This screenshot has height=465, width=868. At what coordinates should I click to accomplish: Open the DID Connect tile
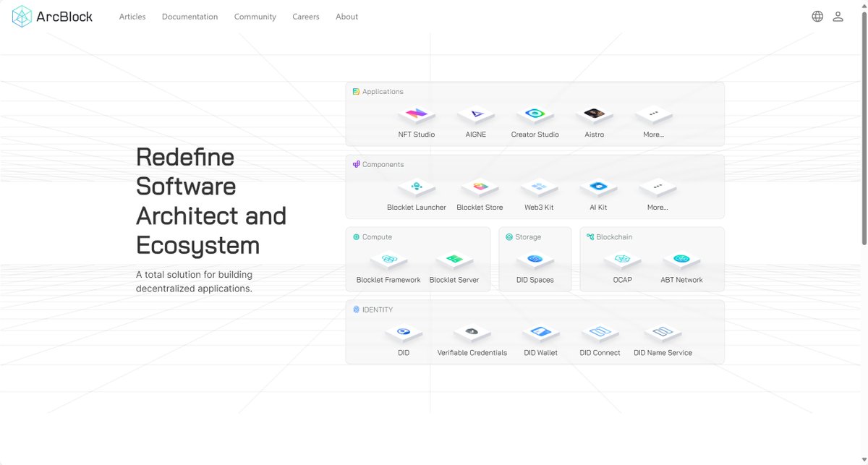click(x=600, y=340)
